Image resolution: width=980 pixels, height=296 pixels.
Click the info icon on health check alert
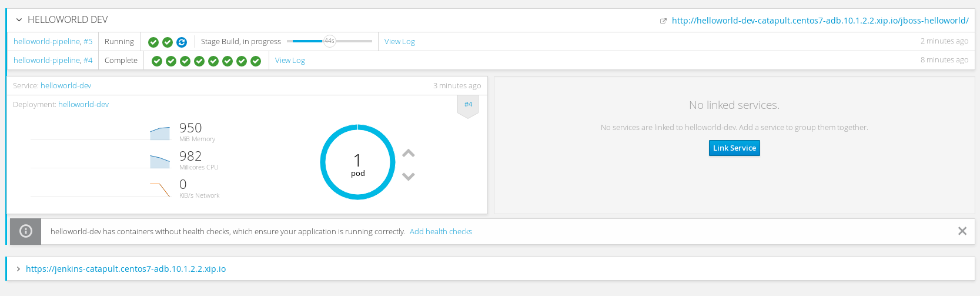pos(26,231)
